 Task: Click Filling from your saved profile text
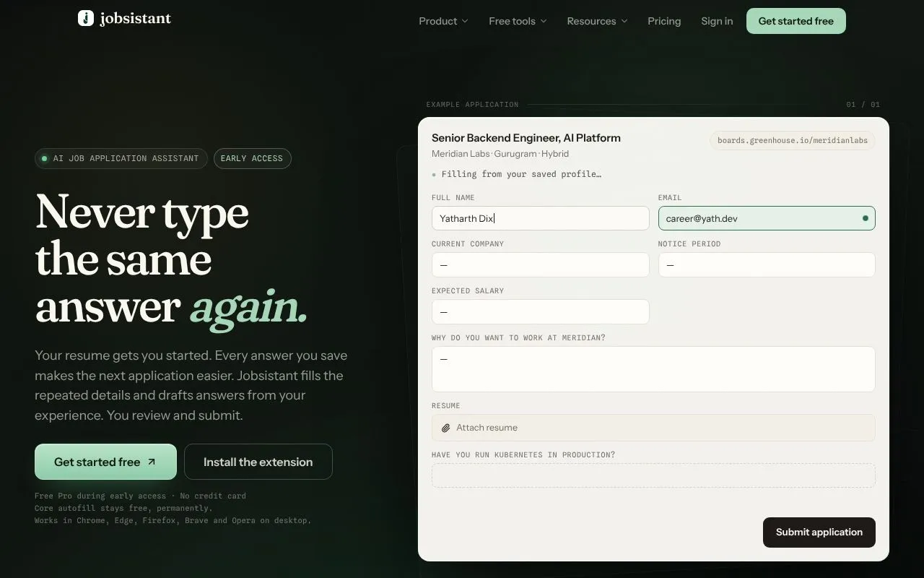click(521, 174)
